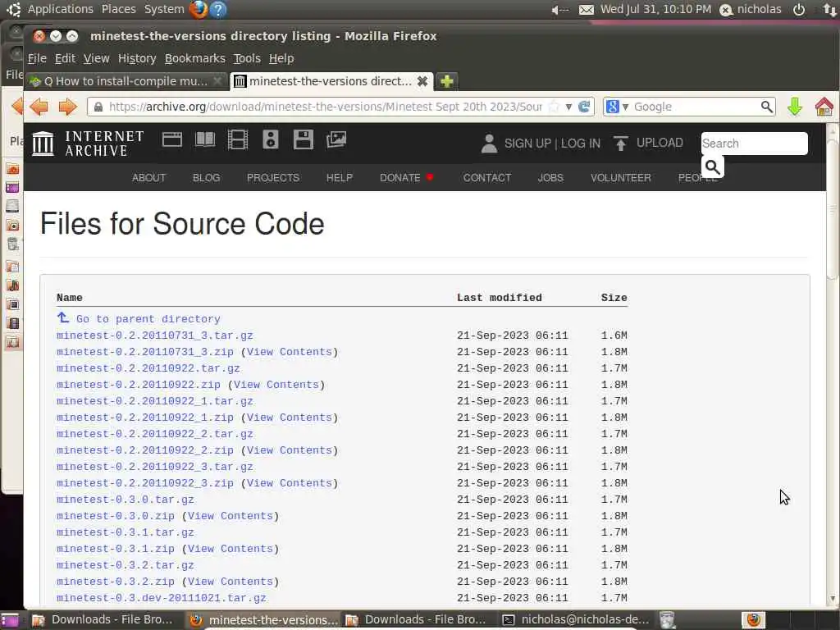
Task: Open the Places menu
Action: tap(118, 9)
